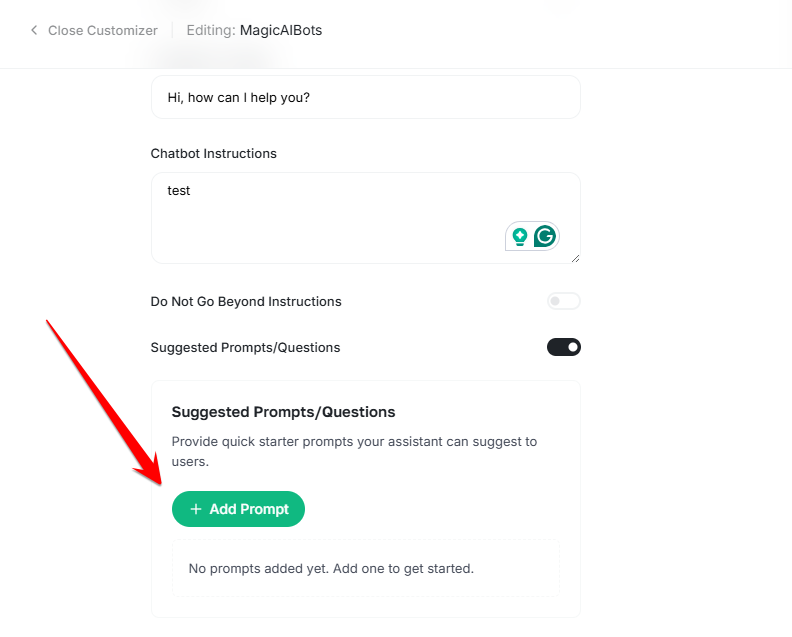Open the green Grammarly G icon
This screenshot has height=637, width=792.
(x=544, y=236)
